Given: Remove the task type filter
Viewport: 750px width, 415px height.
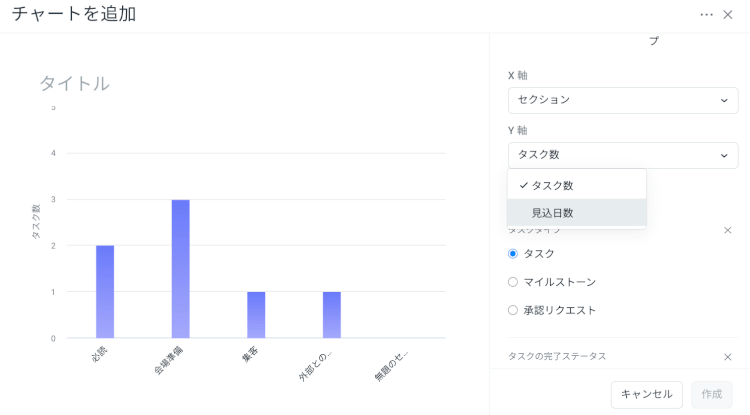Looking at the screenshot, I should [727, 230].
